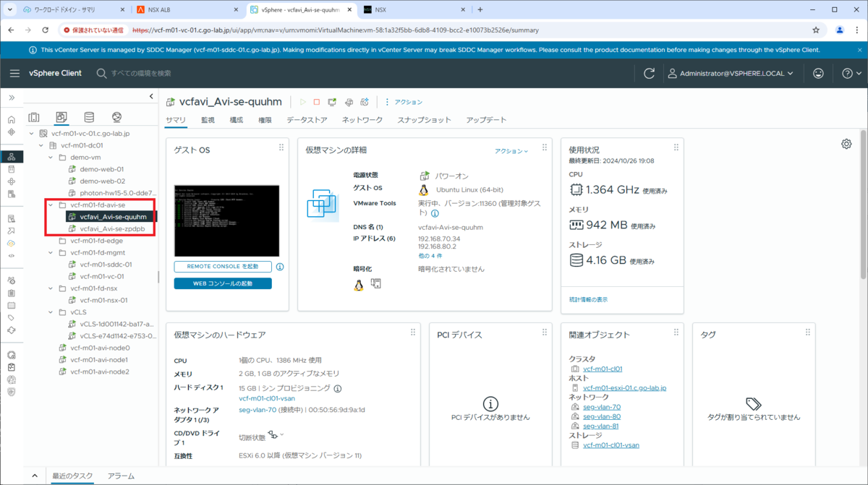Click the WEB コンソールの起動 button
The image size is (868, 485).
click(223, 283)
